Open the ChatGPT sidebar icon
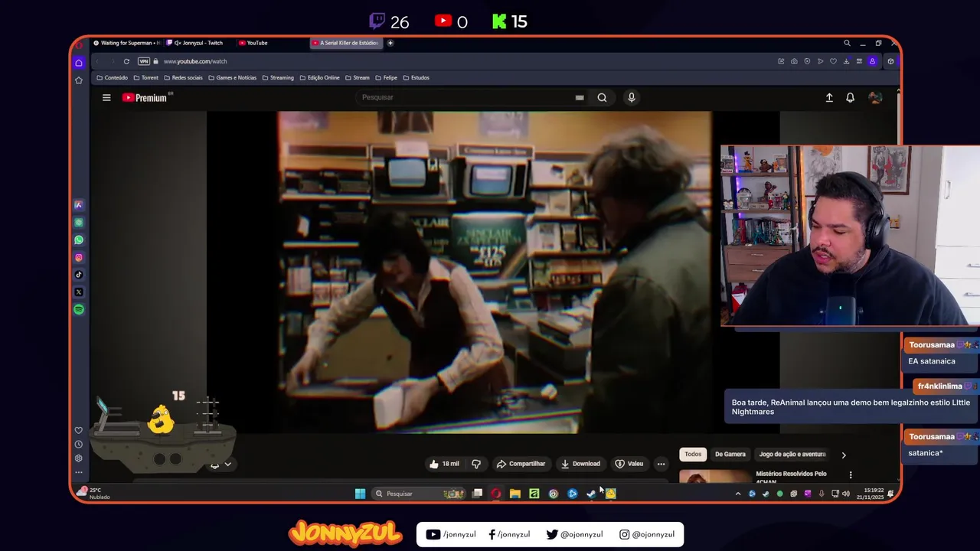 coord(79,222)
